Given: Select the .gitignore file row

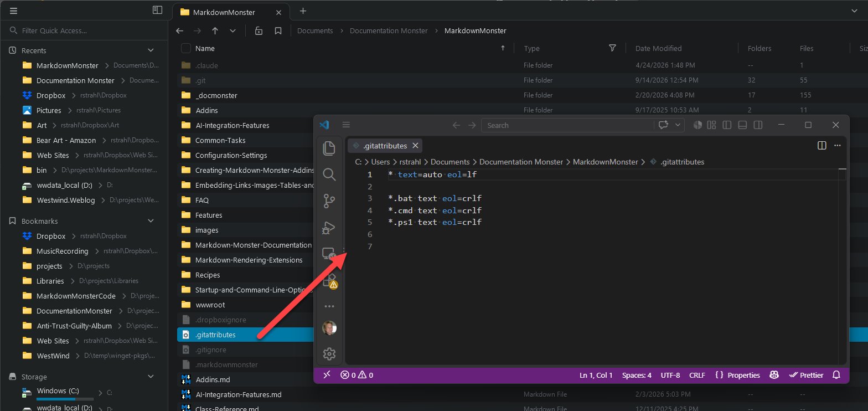Looking at the screenshot, I should pos(246,350).
